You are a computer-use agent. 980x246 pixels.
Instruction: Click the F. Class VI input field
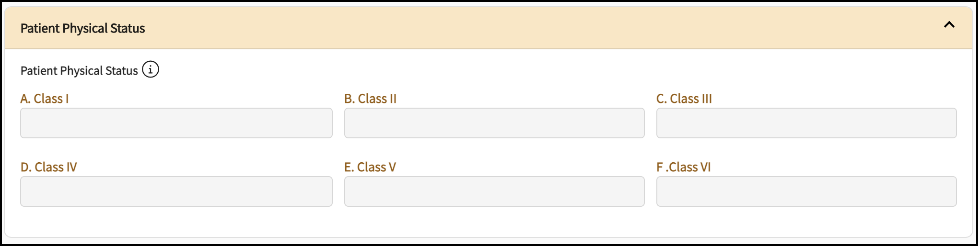pyautogui.click(x=806, y=191)
